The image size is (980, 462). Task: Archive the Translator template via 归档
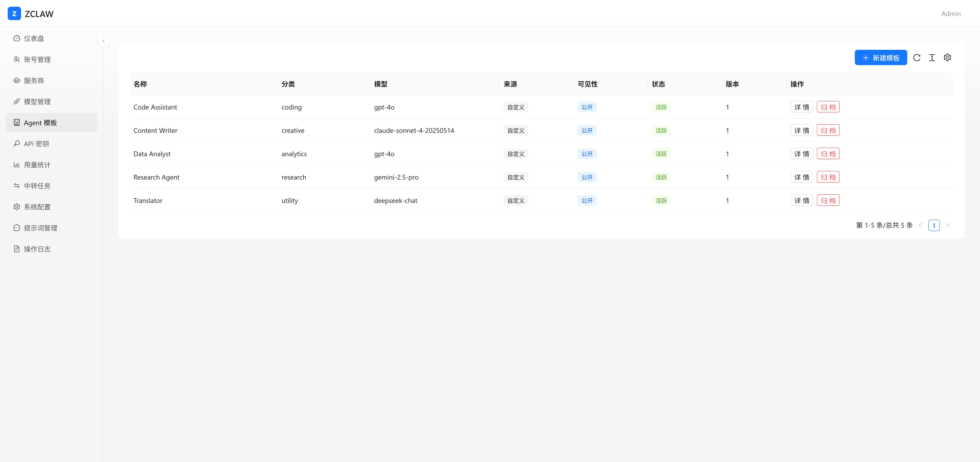pyautogui.click(x=828, y=200)
